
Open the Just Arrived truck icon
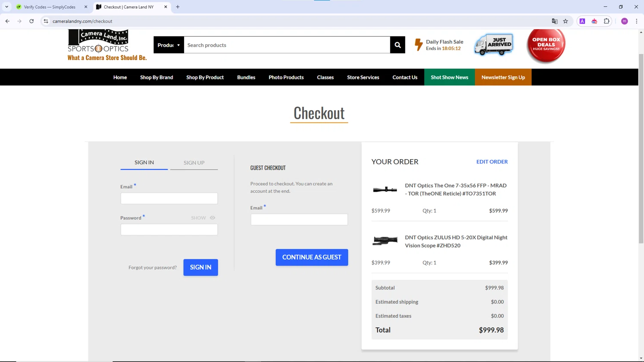pos(494,45)
